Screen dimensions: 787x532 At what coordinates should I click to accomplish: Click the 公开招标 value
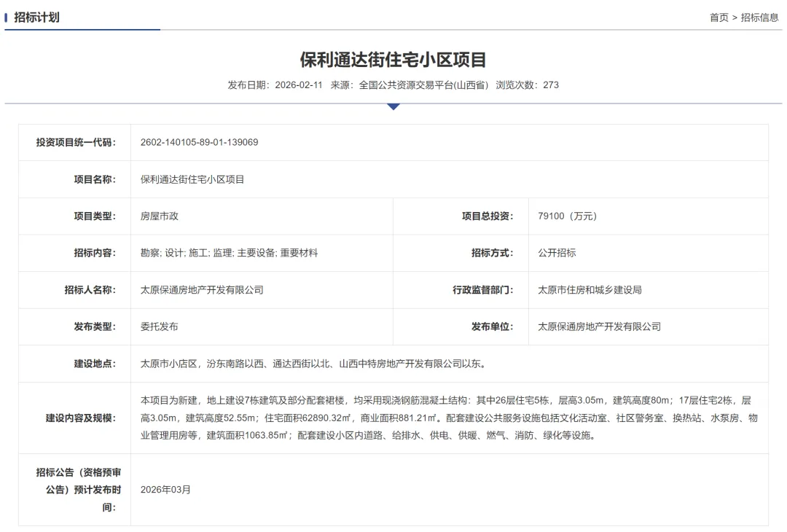[557, 253]
